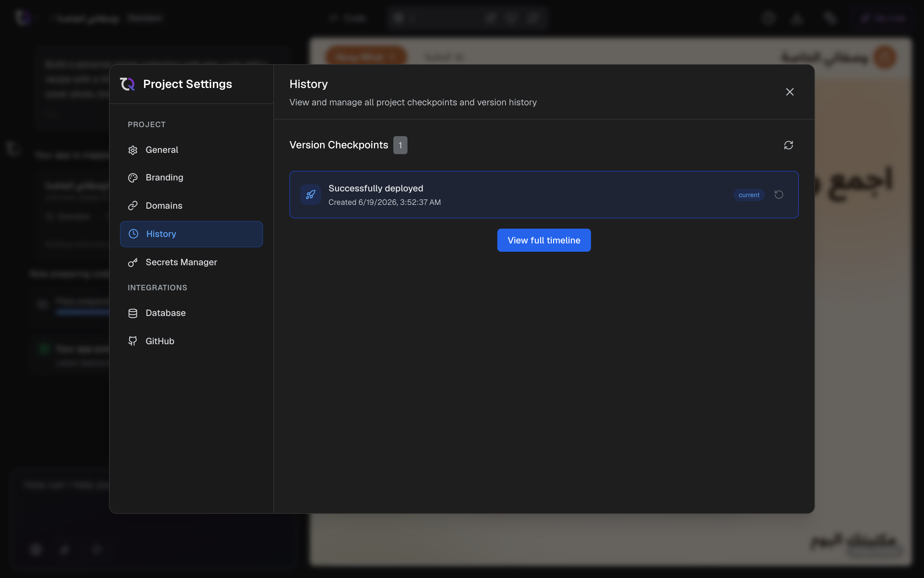Viewport: 924px width, 578px height.
Task: Click the GitHub octocat icon
Action: click(x=133, y=341)
